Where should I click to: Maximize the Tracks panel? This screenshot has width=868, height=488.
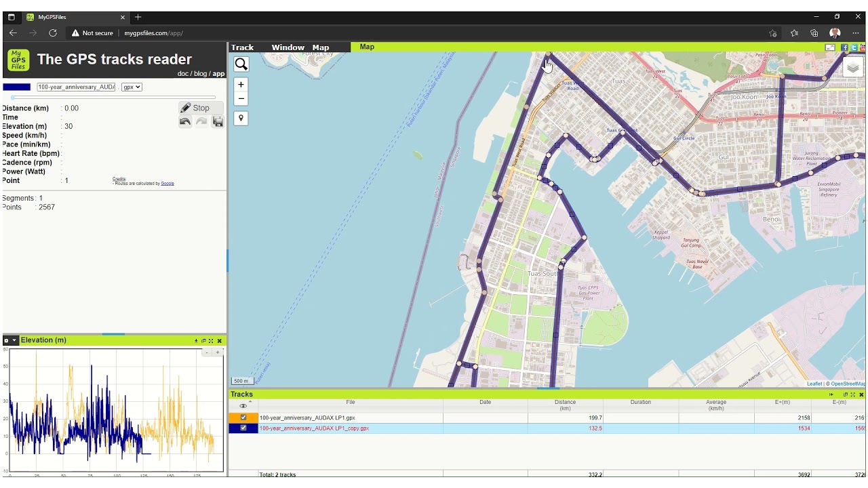click(853, 394)
